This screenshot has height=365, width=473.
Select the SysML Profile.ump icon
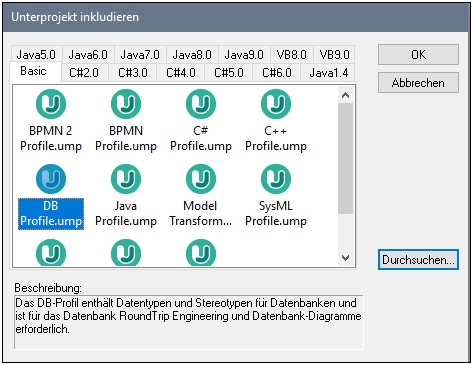(x=276, y=179)
